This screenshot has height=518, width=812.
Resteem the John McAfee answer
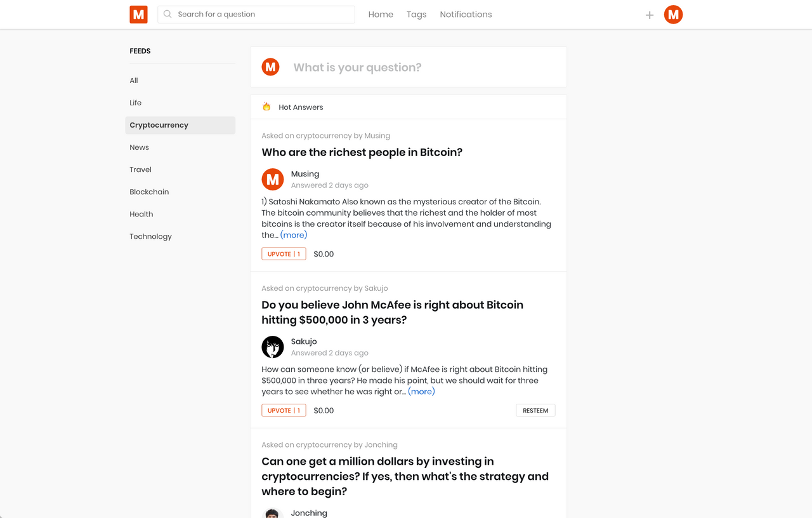pyautogui.click(x=535, y=411)
